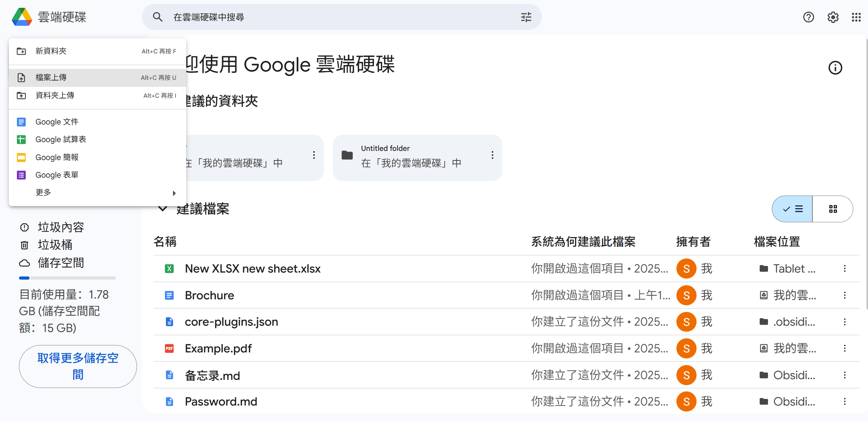Open more actions for Brochure row
The height and width of the screenshot is (421, 868).
[x=845, y=295]
